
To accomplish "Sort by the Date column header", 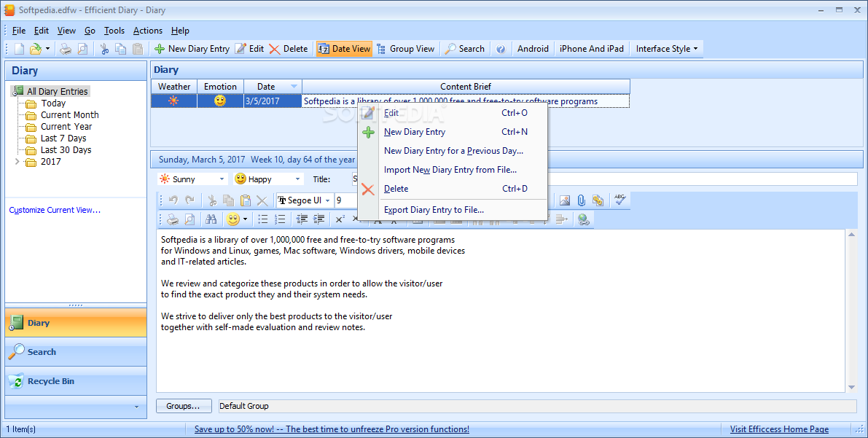I will (x=273, y=87).
